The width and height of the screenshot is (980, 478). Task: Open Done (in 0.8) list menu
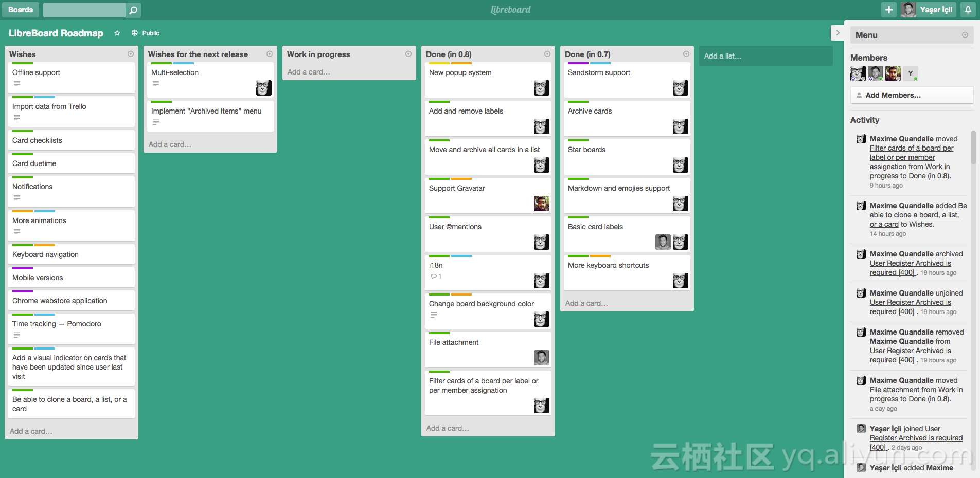547,54
